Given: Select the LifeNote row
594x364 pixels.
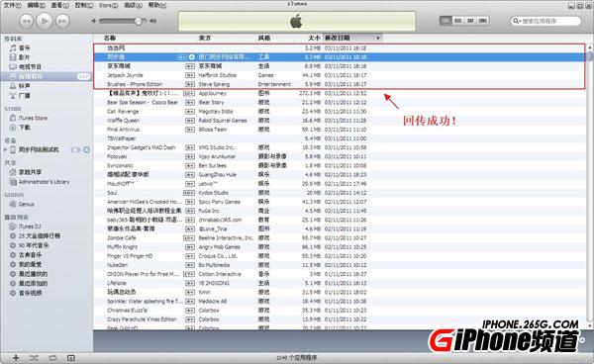Looking at the screenshot, I should click(x=340, y=284).
